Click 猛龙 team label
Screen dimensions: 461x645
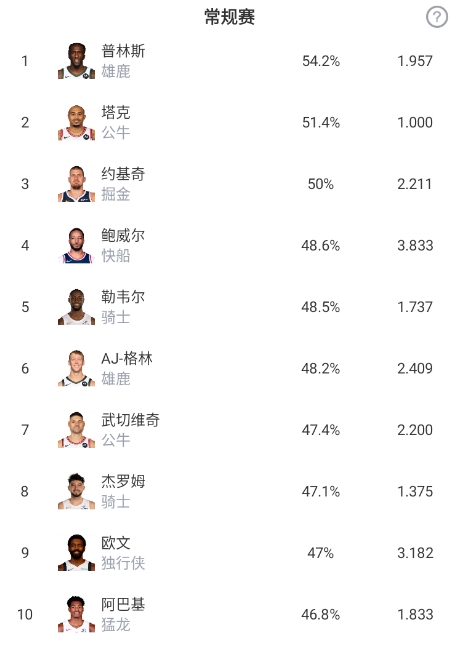(x=116, y=624)
